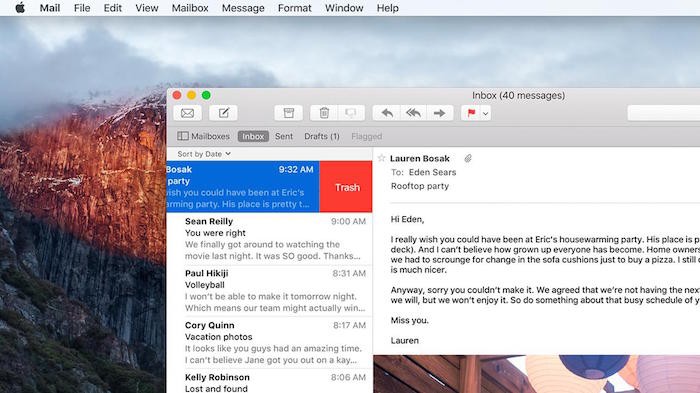Click sender name Lauren Bosak in header

tap(420, 159)
